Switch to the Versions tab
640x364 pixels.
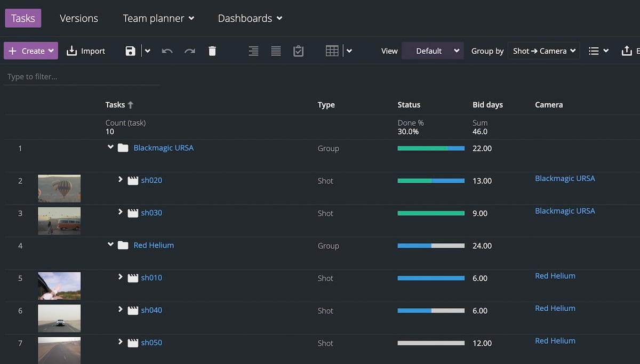79,18
